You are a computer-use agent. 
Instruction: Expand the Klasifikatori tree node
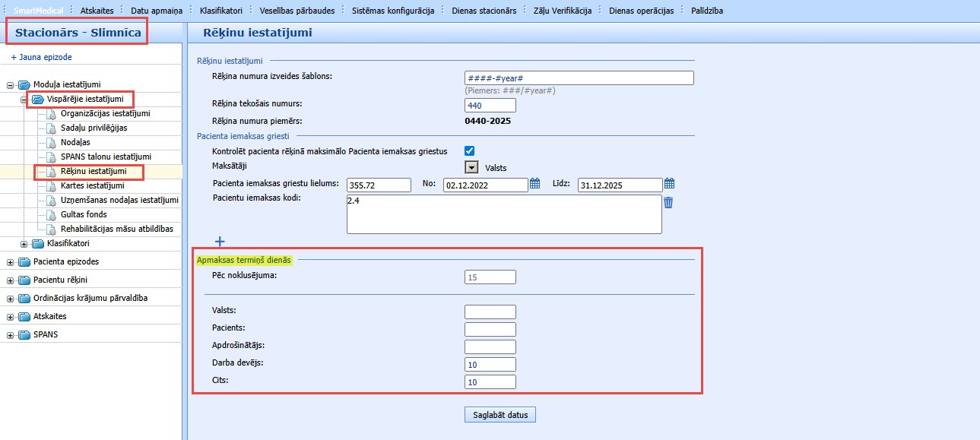click(24, 244)
